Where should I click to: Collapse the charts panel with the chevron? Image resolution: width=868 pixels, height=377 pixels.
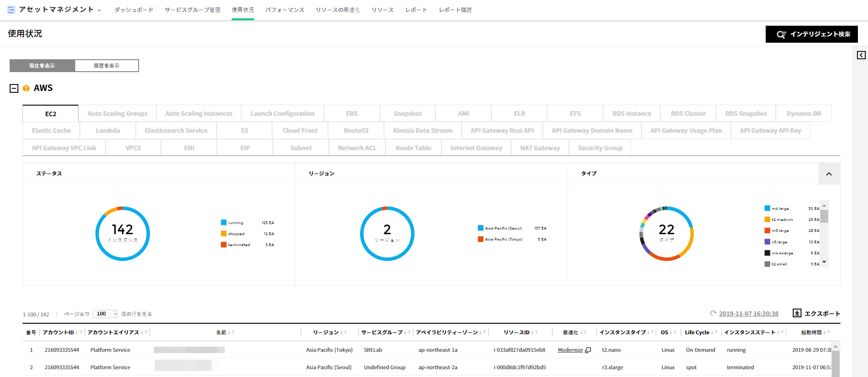click(x=829, y=174)
